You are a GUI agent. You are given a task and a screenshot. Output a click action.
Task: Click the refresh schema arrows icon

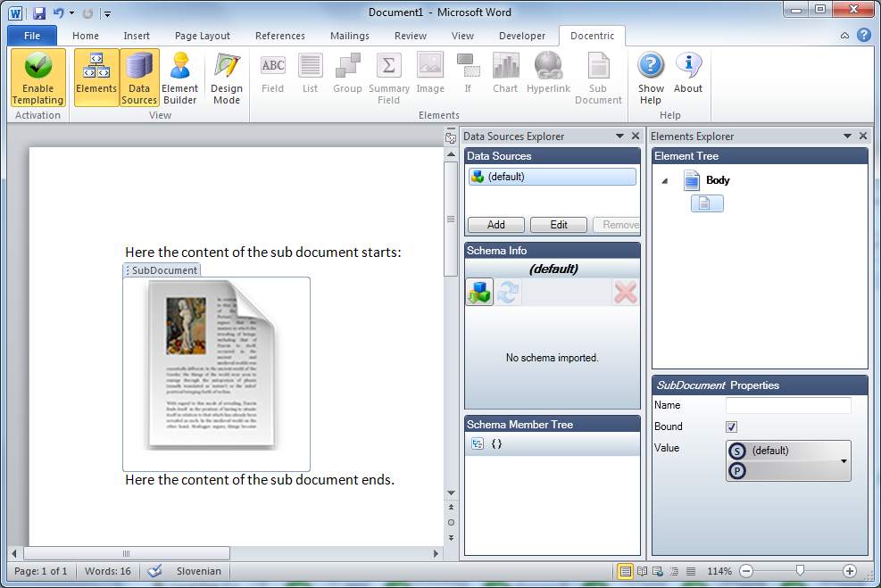click(508, 292)
